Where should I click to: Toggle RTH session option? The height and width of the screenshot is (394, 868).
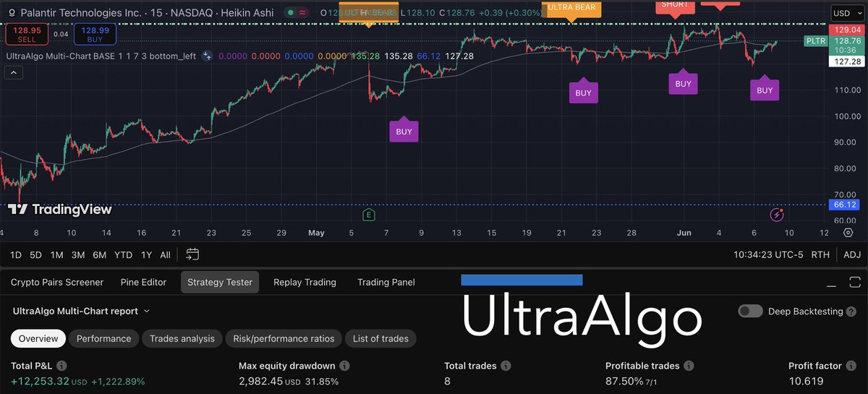click(x=821, y=254)
